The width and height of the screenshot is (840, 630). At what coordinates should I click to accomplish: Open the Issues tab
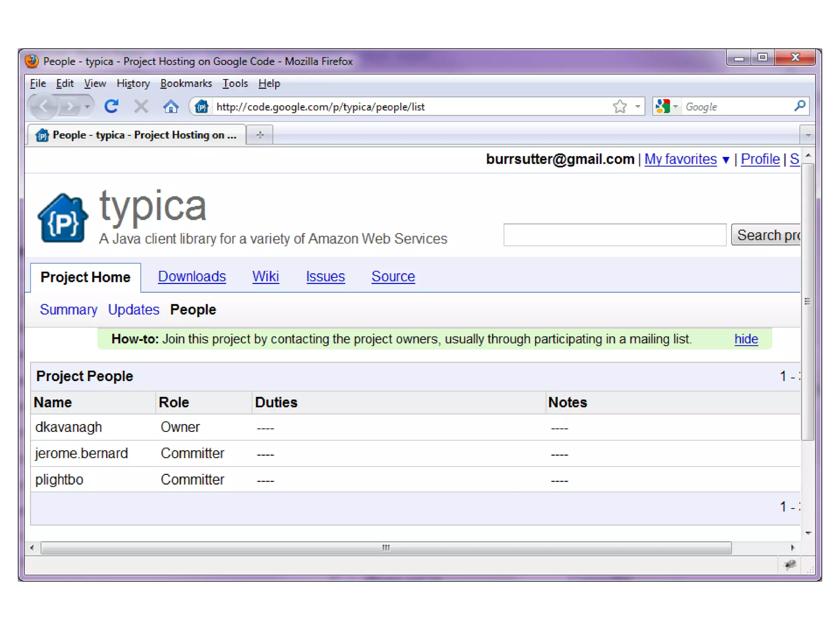(325, 276)
